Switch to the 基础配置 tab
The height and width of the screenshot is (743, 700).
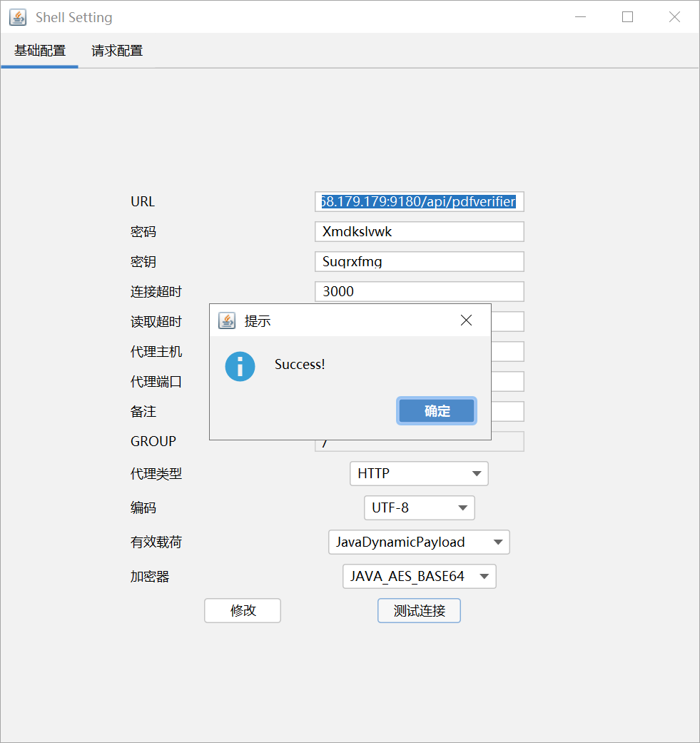point(40,51)
